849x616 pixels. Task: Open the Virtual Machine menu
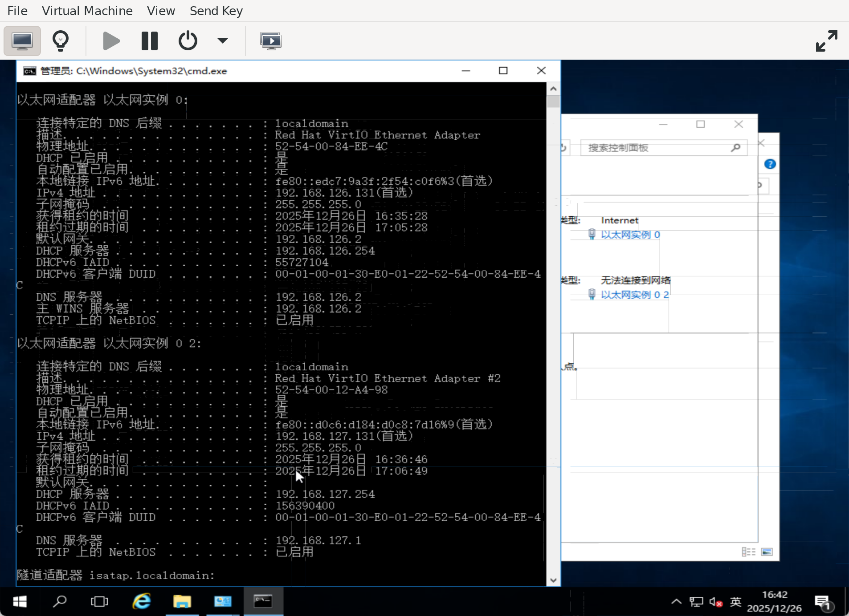point(87,11)
